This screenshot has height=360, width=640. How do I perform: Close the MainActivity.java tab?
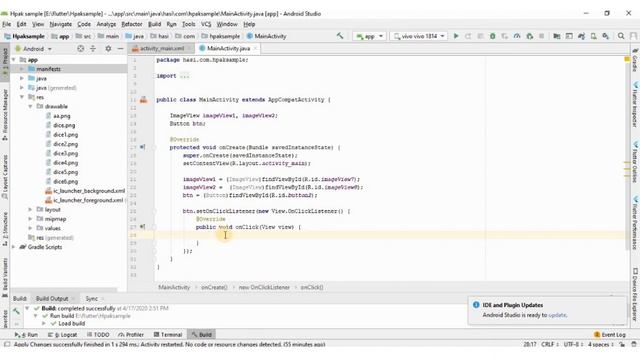[x=256, y=48]
